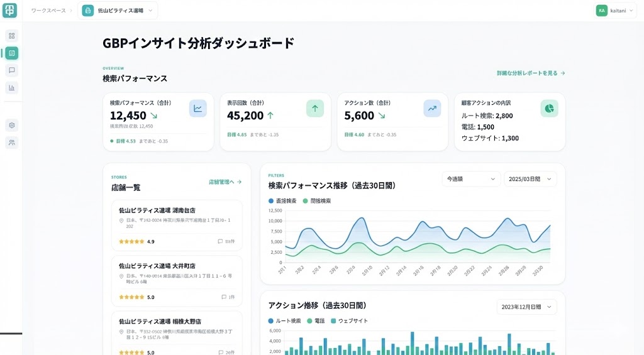Click the star rating of 湘南台店

(x=131, y=241)
